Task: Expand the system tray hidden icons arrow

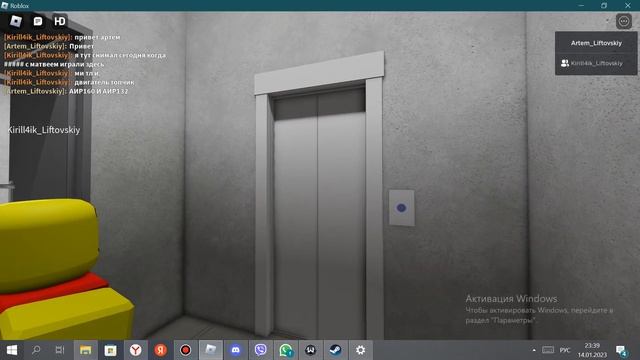Action: click(x=534, y=350)
